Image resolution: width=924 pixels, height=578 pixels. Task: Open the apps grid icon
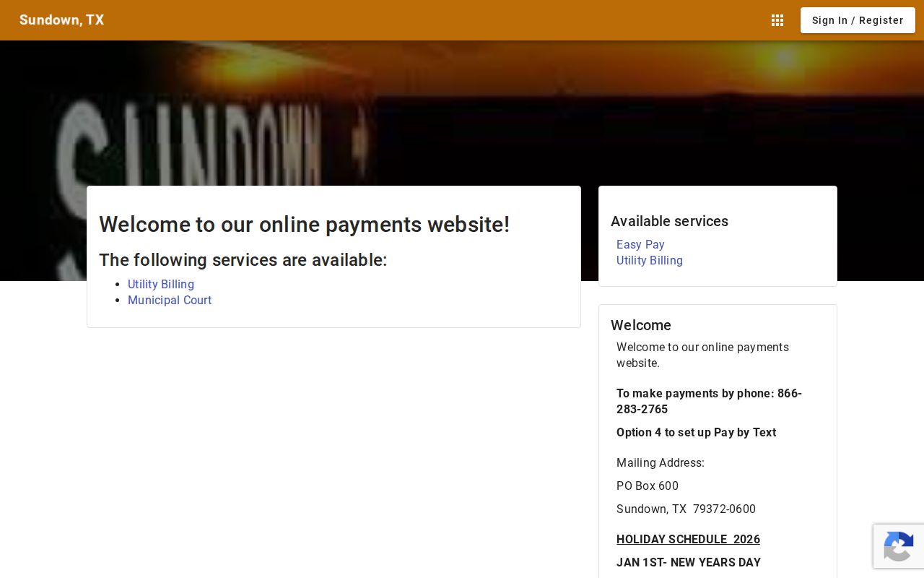[x=777, y=20]
